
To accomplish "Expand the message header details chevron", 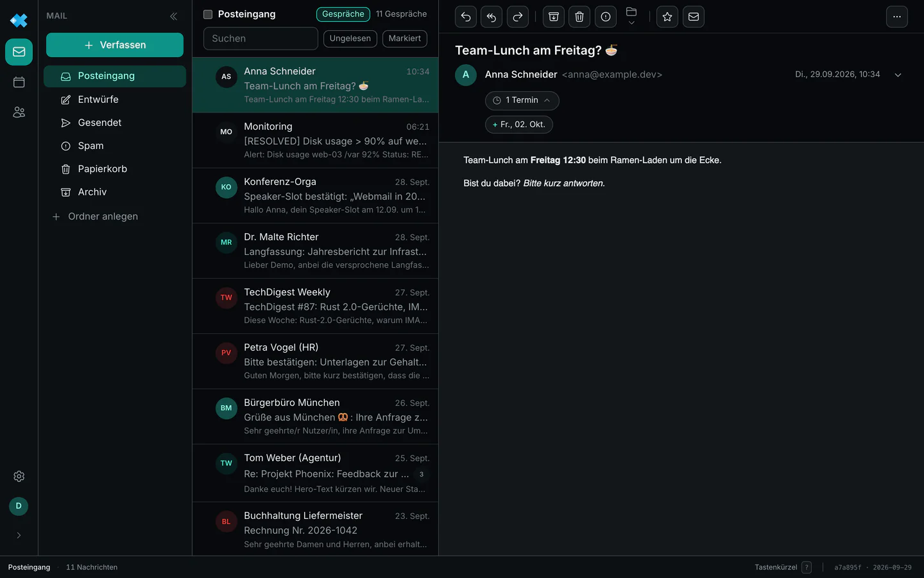I will click(x=898, y=75).
